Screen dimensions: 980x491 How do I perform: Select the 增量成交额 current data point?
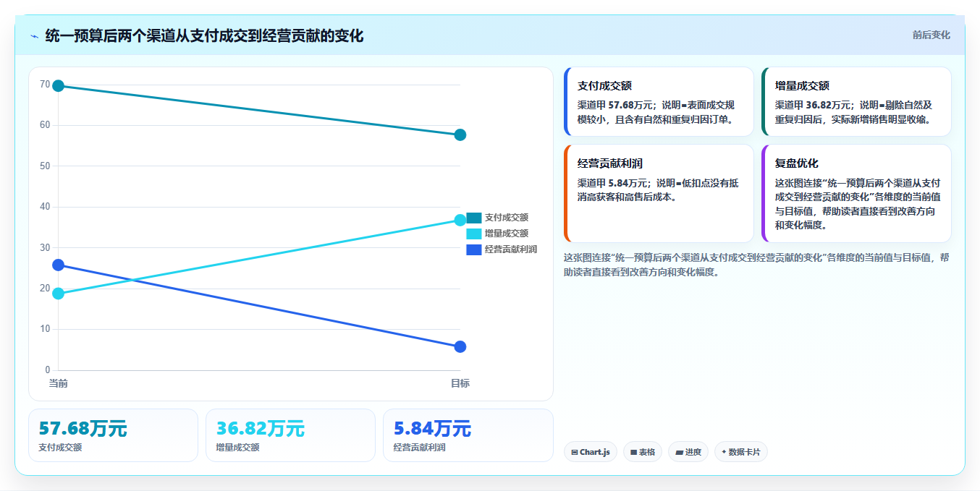(59, 294)
